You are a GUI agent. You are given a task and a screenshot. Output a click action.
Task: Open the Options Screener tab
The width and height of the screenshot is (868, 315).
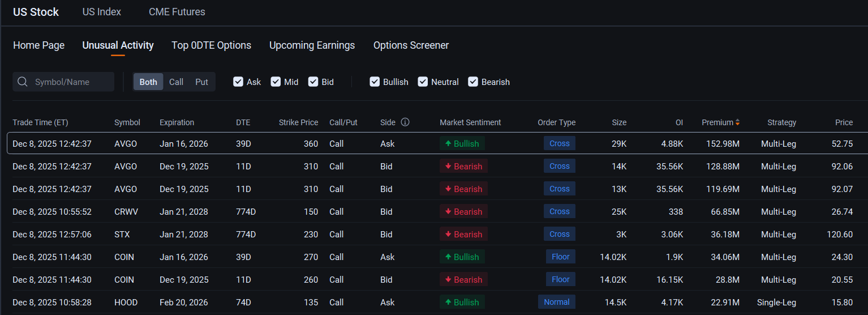411,45
